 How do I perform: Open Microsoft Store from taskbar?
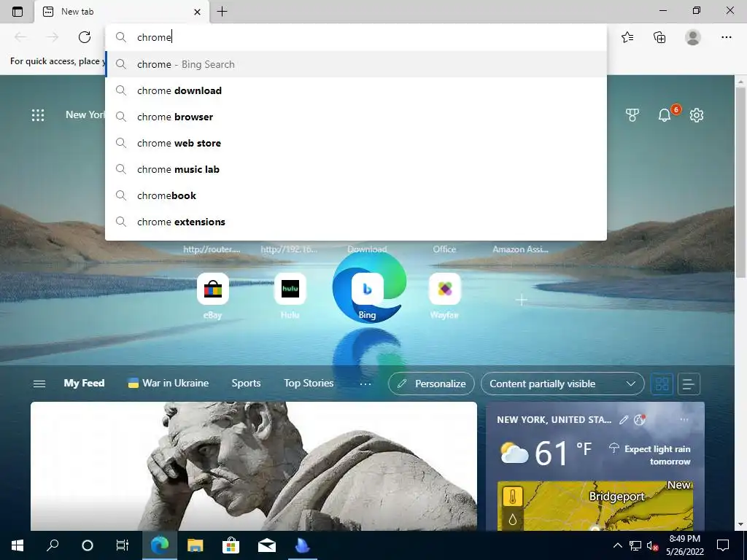231,545
